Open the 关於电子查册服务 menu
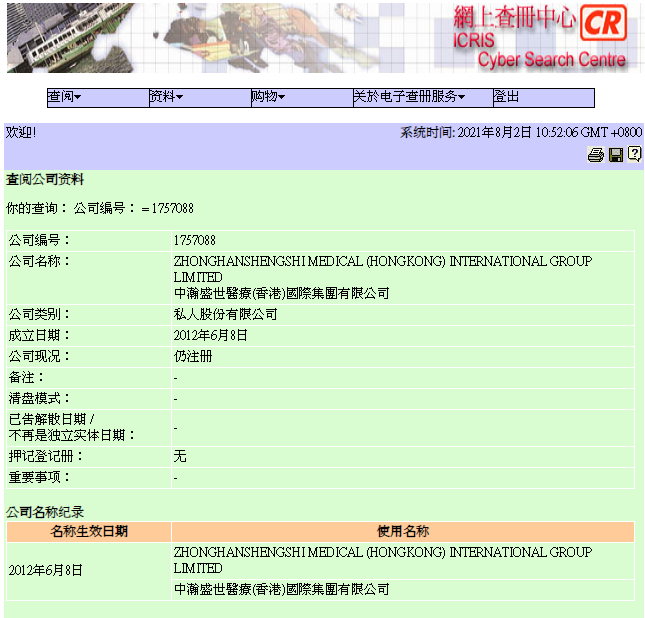 pyautogui.click(x=408, y=97)
